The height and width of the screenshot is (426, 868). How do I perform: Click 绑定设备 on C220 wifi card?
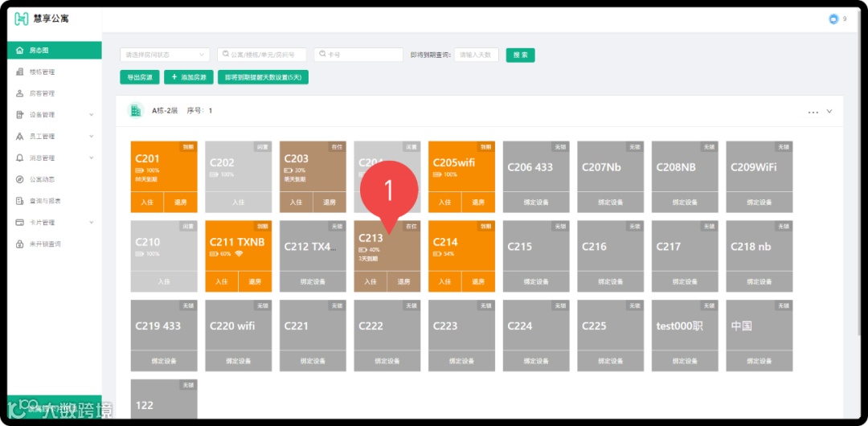coord(239,361)
